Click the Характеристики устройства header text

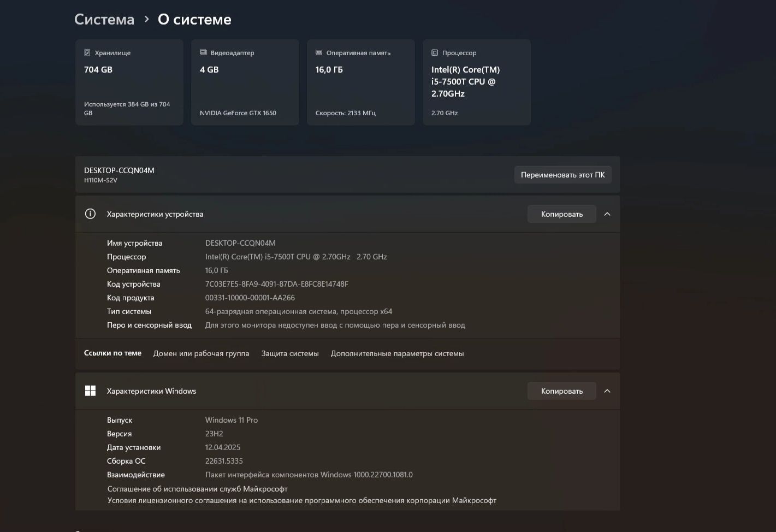[155, 214]
